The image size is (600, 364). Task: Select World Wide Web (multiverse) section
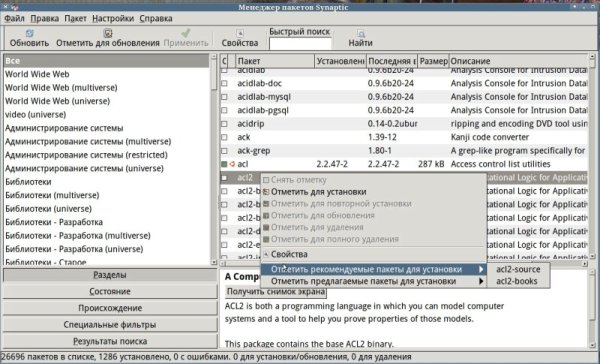point(106,88)
